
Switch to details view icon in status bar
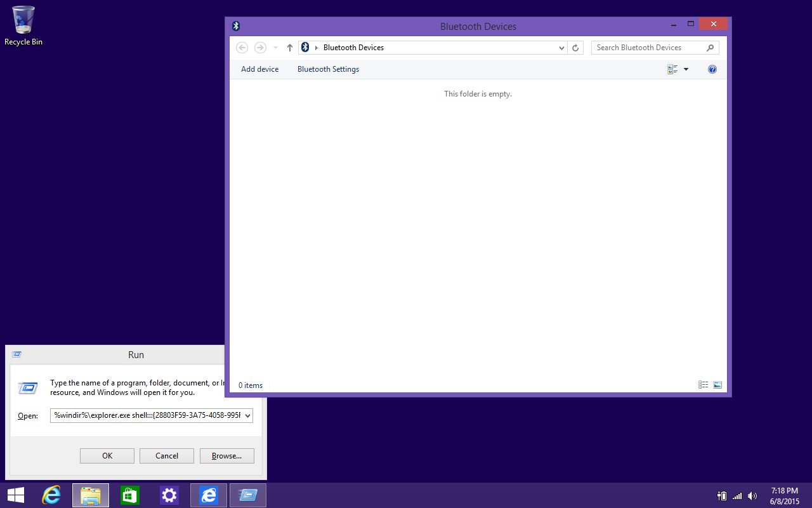[703, 385]
